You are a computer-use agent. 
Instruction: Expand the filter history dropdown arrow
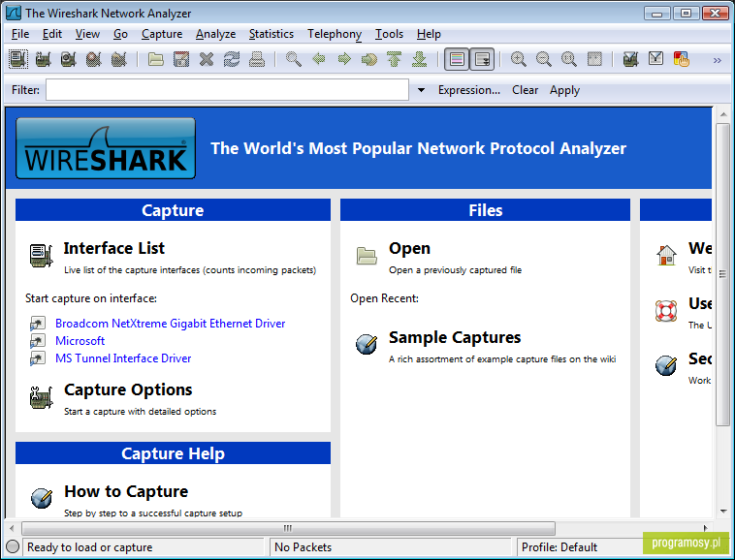coord(421,90)
